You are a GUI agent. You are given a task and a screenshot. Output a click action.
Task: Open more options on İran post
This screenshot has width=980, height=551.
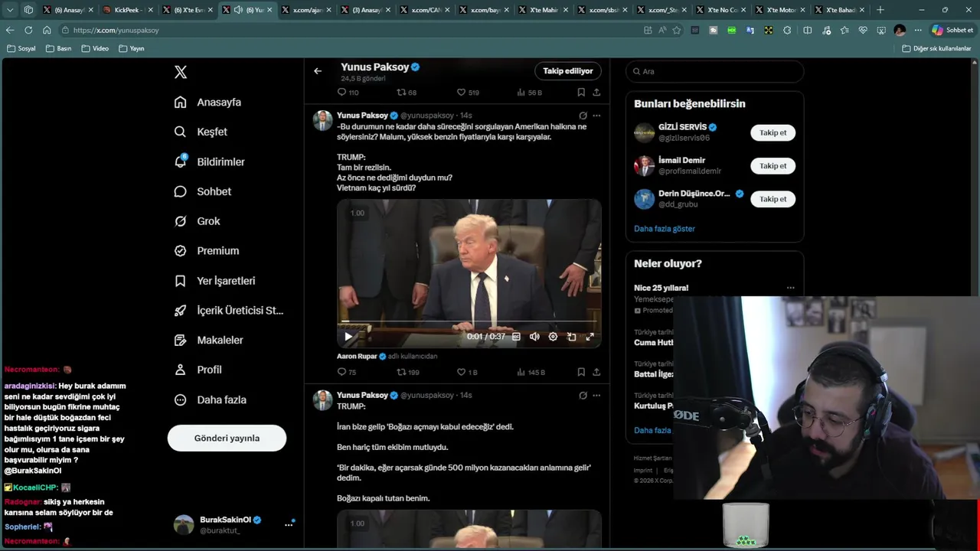(596, 396)
